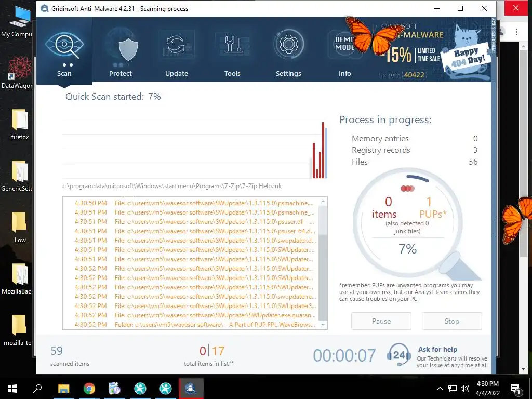The image size is (532, 399).
Task: Open the three-dot menu in background window
Action: click(516, 32)
